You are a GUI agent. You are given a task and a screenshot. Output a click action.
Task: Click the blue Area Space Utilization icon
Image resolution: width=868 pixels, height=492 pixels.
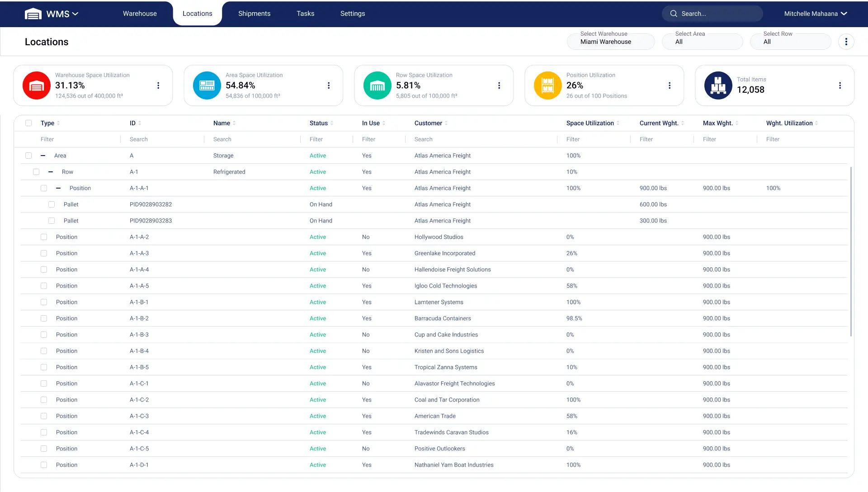coord(207,85)
